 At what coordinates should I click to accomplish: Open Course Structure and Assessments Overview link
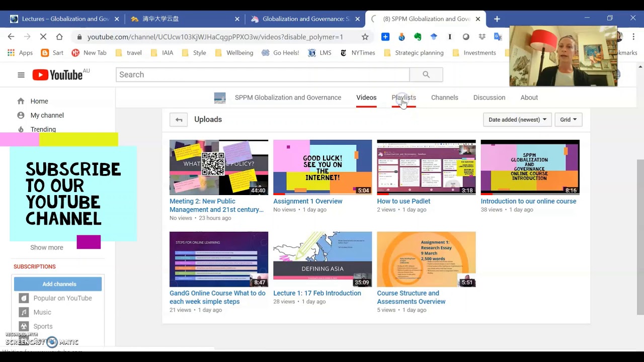pyautogui.click(x=411, y=297)
